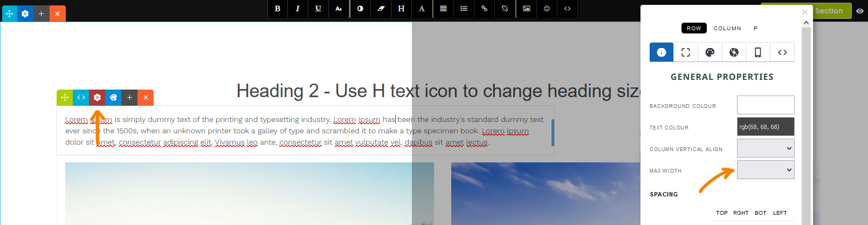Click the eraser clear formatting icon
The height and width of the screenshot is (225, 868).
click(x=381, y=9)
